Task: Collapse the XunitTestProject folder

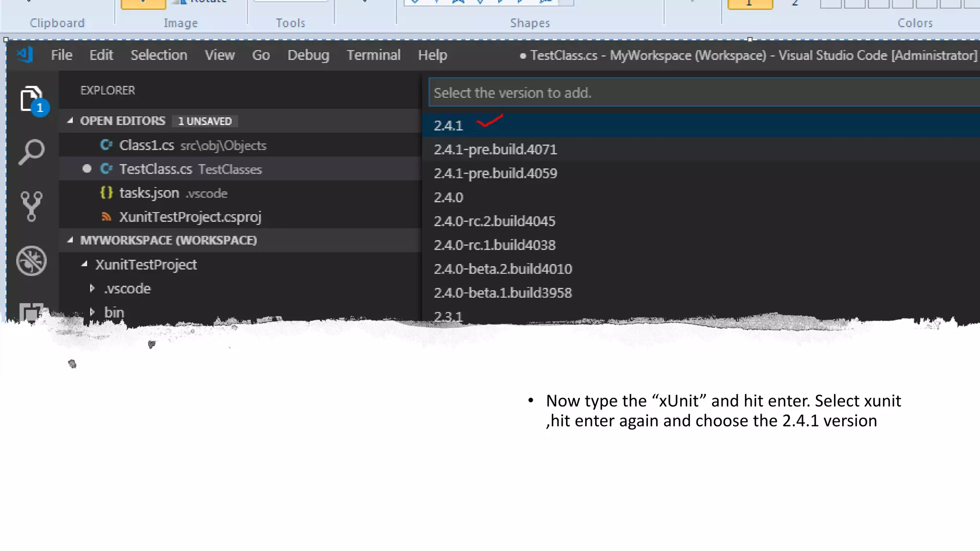Action: point(85,264)
